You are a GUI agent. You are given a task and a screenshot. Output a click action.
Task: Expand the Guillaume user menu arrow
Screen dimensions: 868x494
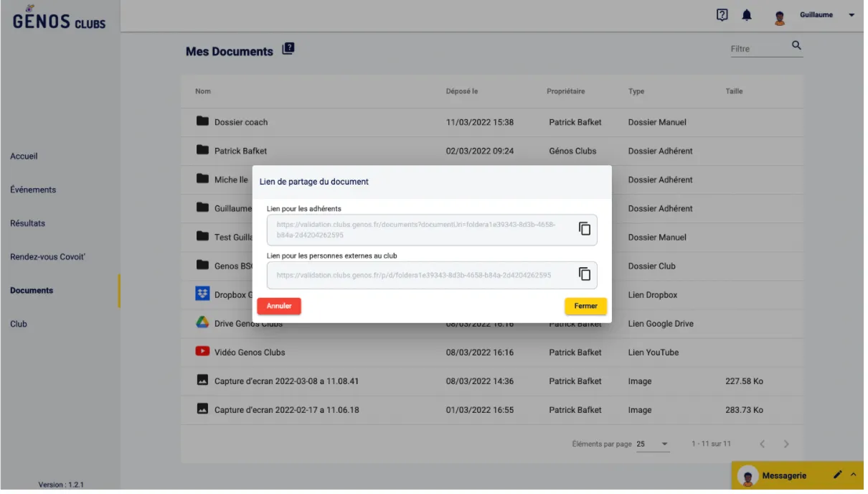[852, 15]
